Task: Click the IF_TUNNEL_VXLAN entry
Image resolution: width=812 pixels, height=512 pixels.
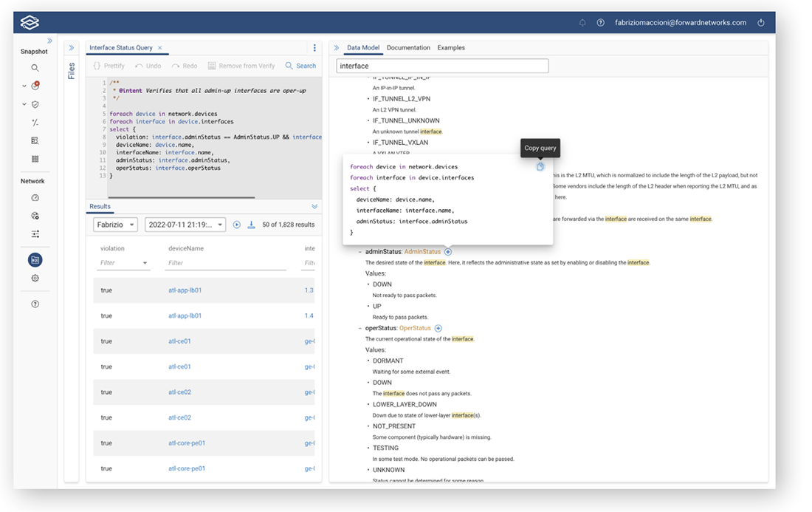Action: 400,143
